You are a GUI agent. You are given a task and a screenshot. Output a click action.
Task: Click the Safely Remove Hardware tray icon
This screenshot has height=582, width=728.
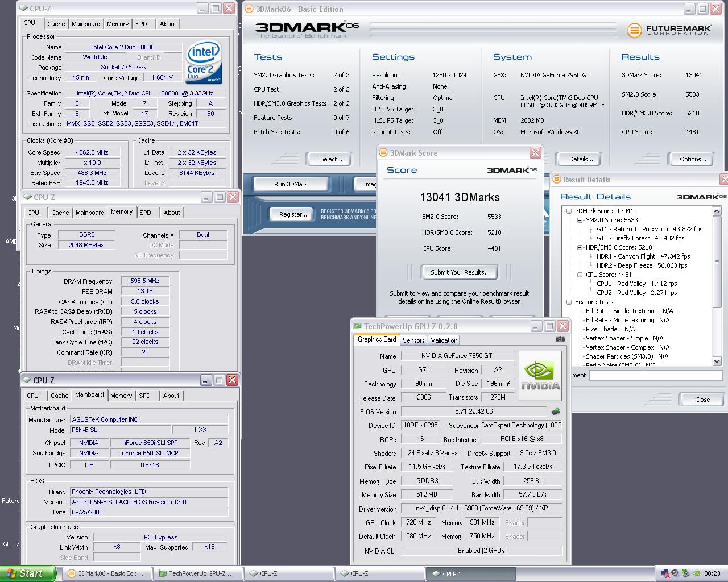click(686, 573)
